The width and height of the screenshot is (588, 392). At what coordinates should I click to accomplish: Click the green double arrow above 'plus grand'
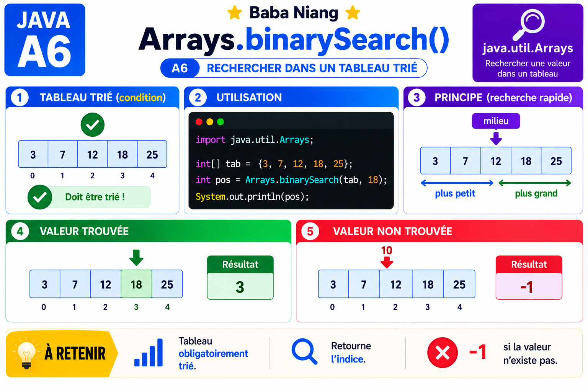[535, 183]
